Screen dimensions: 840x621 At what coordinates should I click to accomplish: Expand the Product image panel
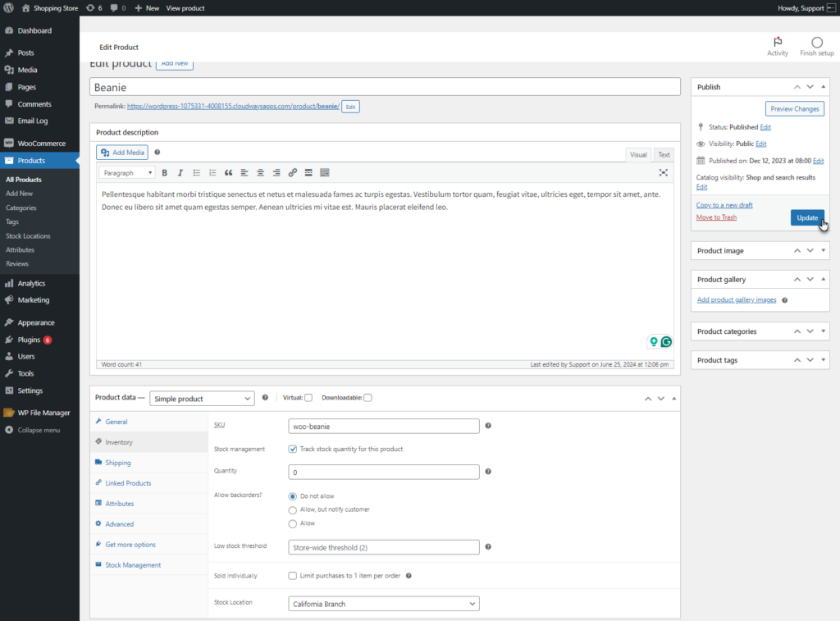pos(824,251)
